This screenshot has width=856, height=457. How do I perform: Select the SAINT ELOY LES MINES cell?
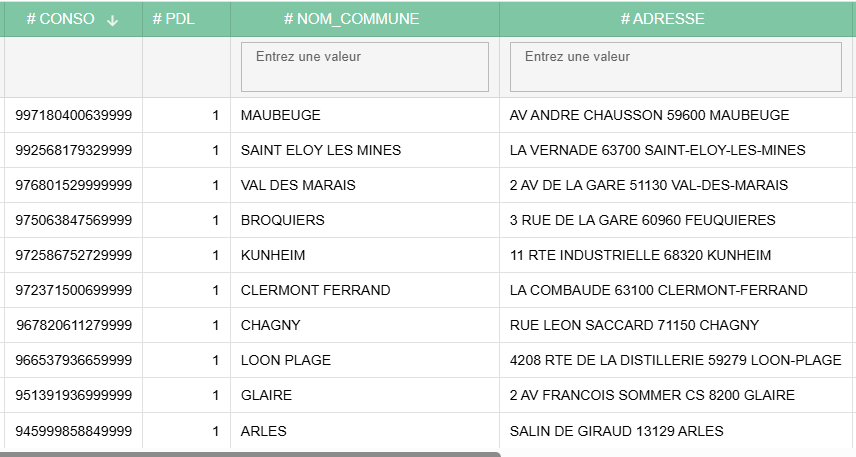coord(320,150)
